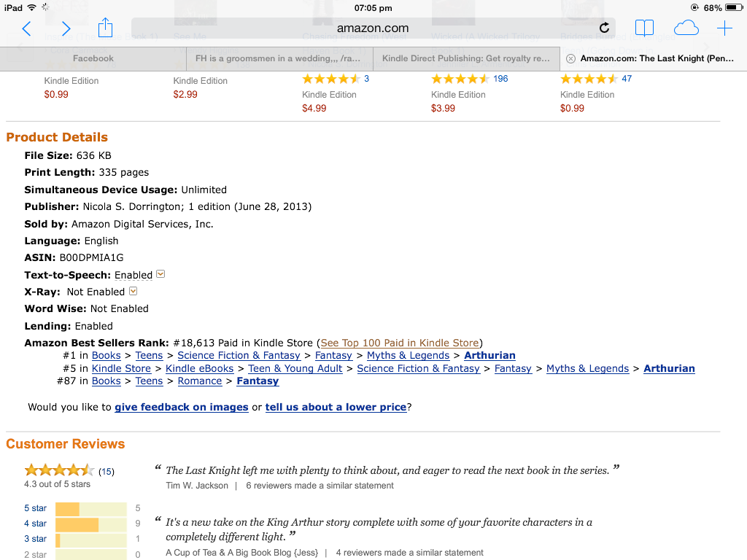Switch to Kindle Direct Publishing tab

(x=466, y=58)
